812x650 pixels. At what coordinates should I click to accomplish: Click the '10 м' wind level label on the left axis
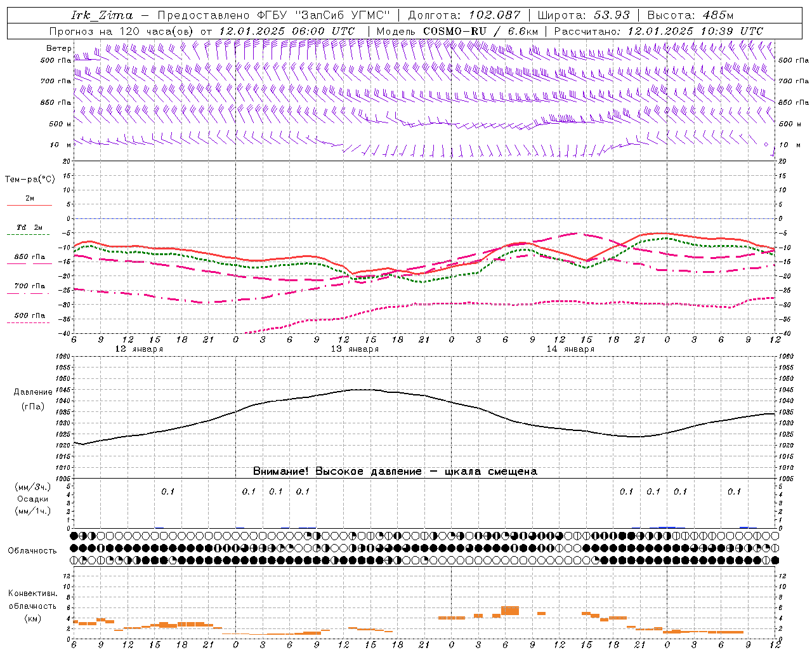pos(61,145)
